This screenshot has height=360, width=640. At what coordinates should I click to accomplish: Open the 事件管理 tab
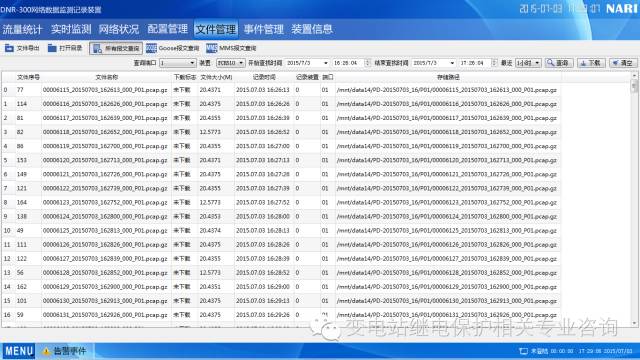264,29
